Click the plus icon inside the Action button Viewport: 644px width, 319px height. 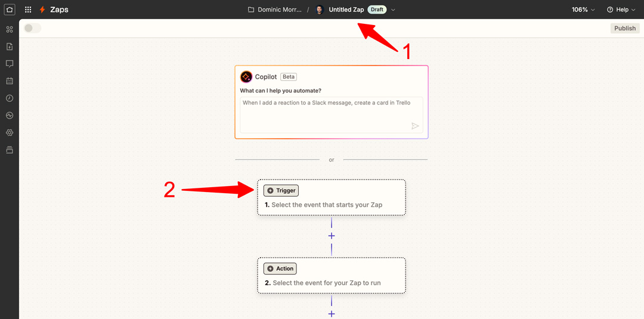pyautogui.click(x=270, y=268)
